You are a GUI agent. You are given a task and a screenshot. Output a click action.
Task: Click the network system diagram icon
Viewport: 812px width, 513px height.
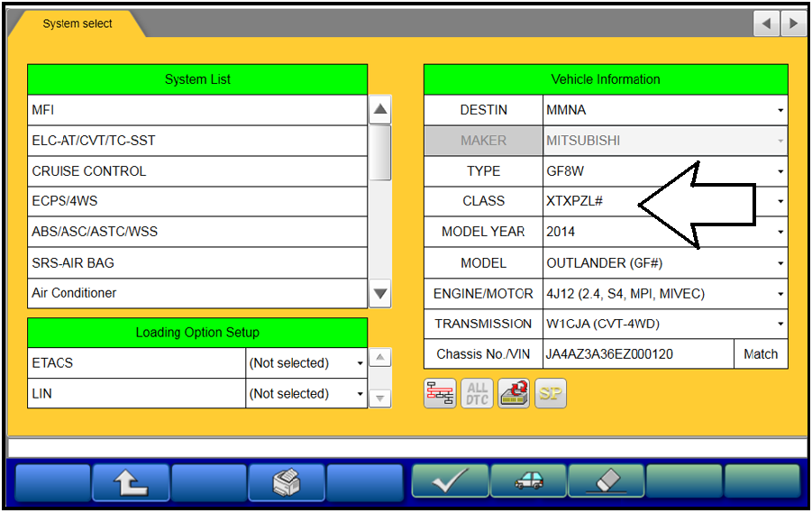(440, 393)
